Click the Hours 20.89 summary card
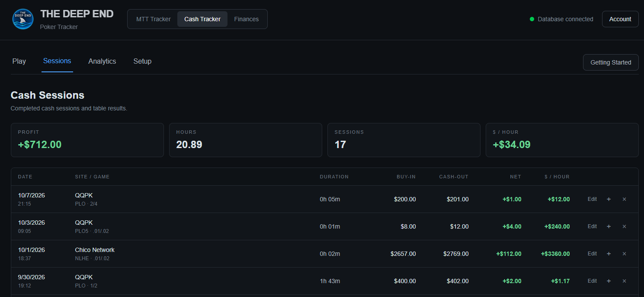 point(246,140)
